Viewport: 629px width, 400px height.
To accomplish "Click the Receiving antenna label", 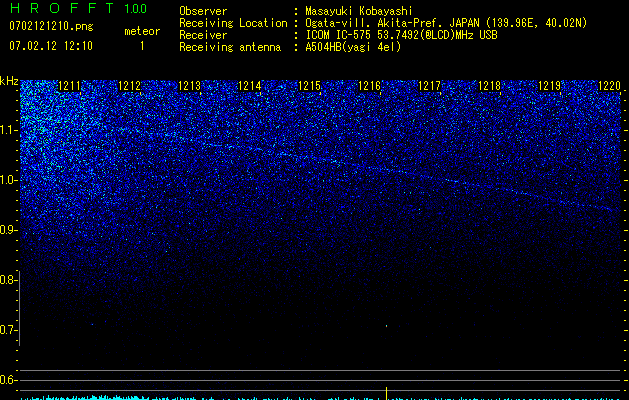I will click(x=230, y=47).
